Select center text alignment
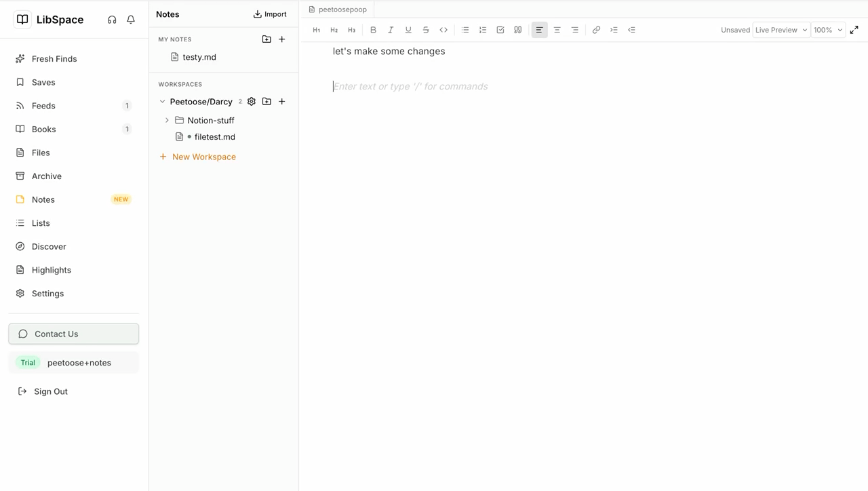The image size is (868, 491). (557, 30)
